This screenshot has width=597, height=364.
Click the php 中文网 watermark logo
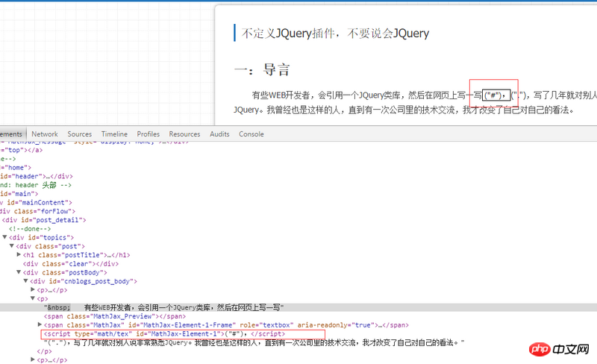[563, 350]
